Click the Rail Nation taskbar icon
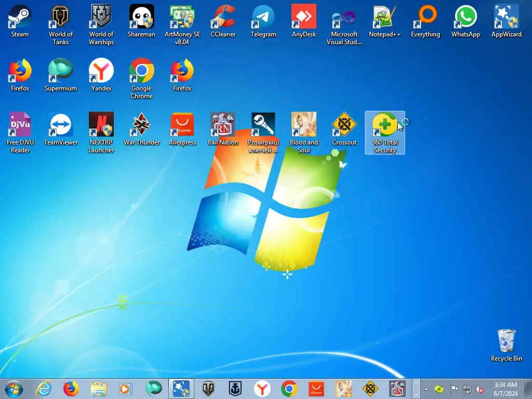Screen dimensions: 532x399 pos(397,389)
